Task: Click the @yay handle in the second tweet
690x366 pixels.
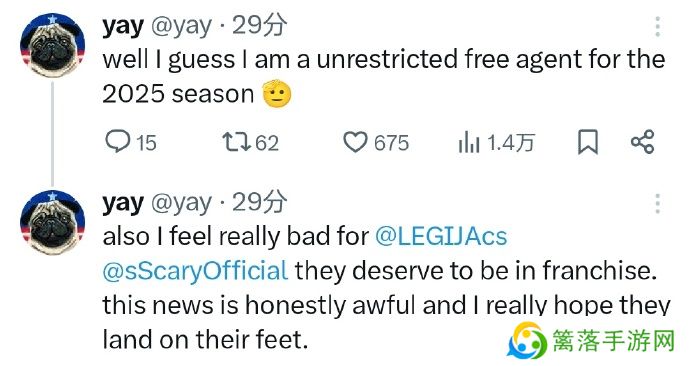Action: [181, 204]
